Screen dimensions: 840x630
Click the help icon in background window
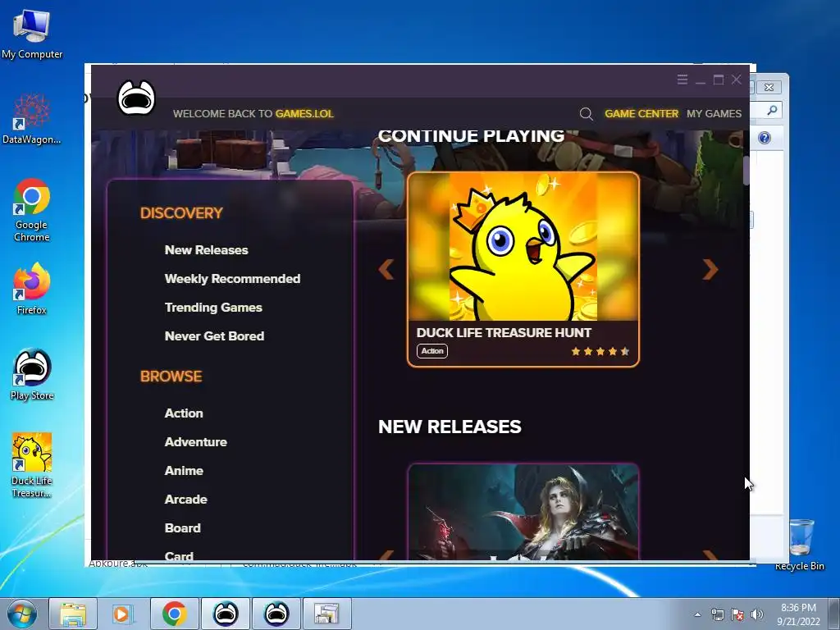tap(765, 138)
